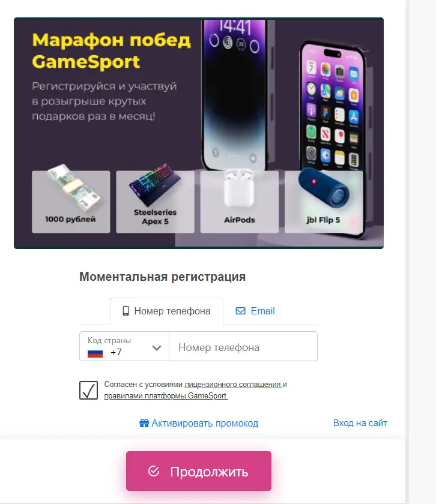Click the jbl Flip 5 speaker card

[324, 202]
